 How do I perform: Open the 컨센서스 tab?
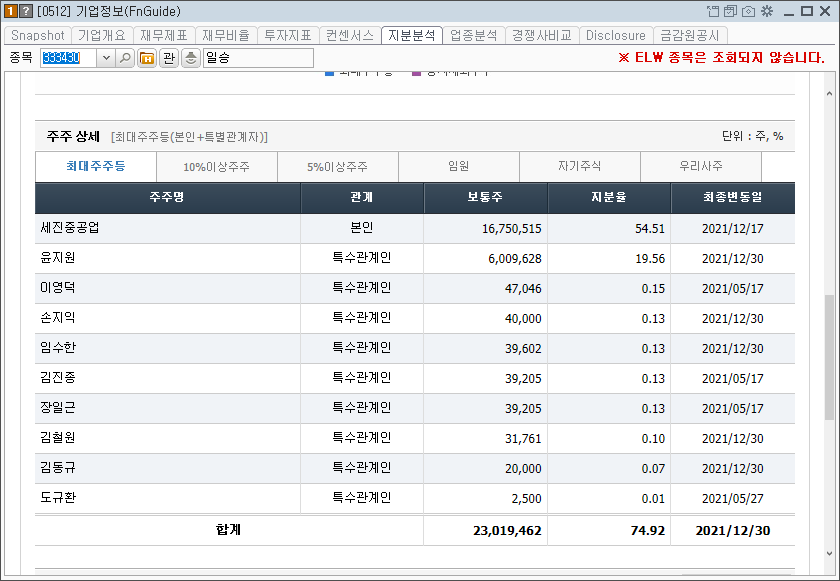click(350, 35)
